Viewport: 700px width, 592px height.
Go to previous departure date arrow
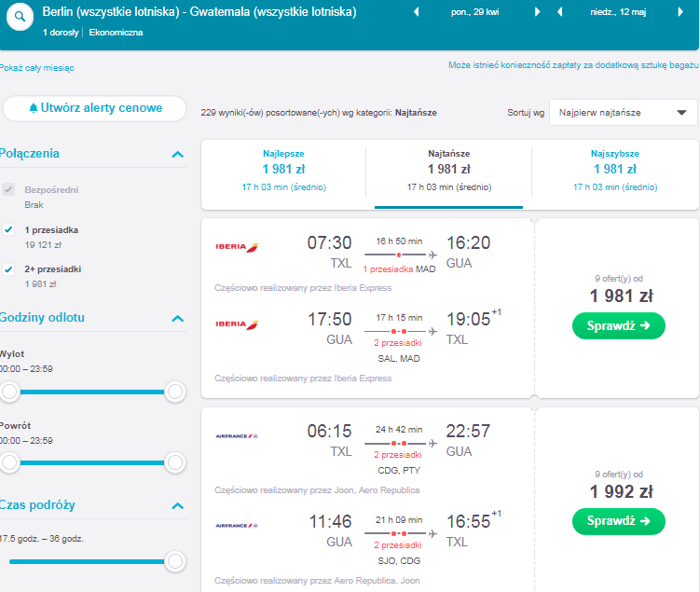[417, 12]
